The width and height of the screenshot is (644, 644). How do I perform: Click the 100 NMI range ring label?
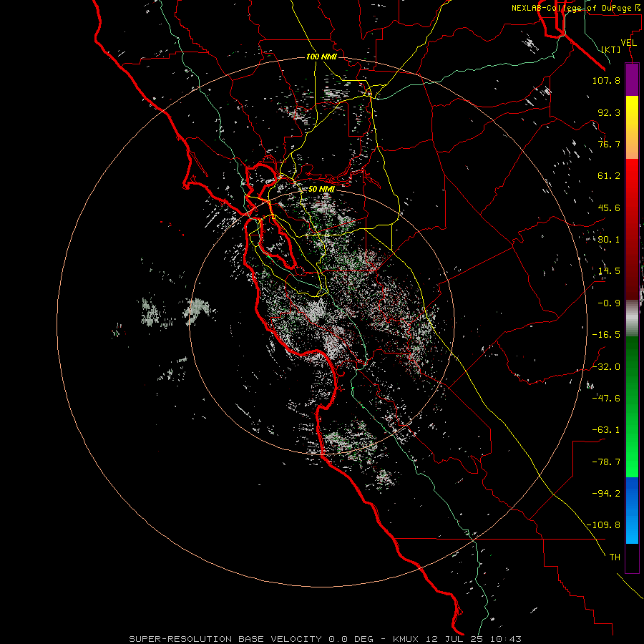[321, 57]
